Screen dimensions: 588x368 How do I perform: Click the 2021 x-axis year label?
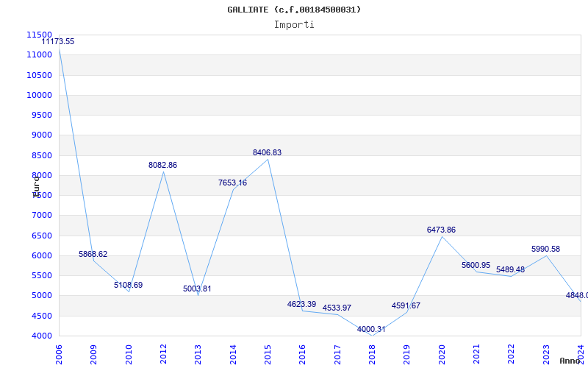click(476, 355)
